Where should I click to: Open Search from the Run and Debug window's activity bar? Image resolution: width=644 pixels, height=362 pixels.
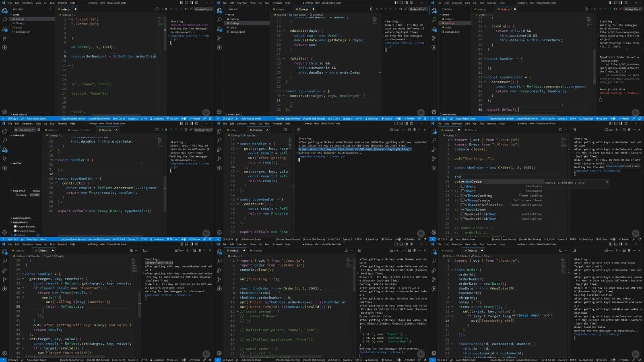4,140
